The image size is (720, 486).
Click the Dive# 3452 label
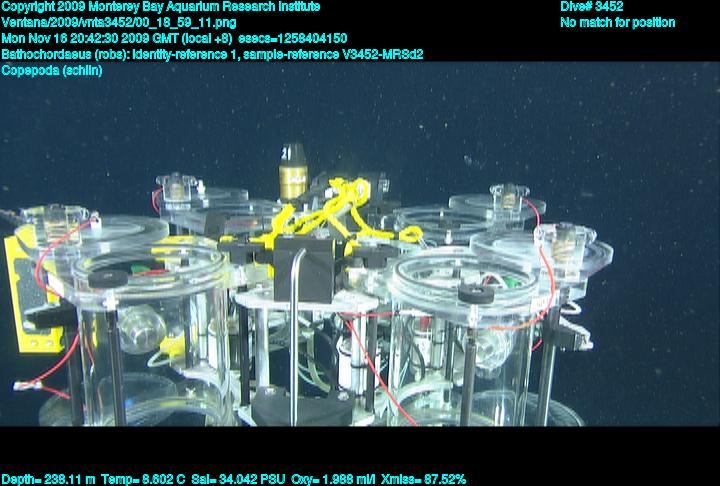pyautogui.click(x=591, y=7)
